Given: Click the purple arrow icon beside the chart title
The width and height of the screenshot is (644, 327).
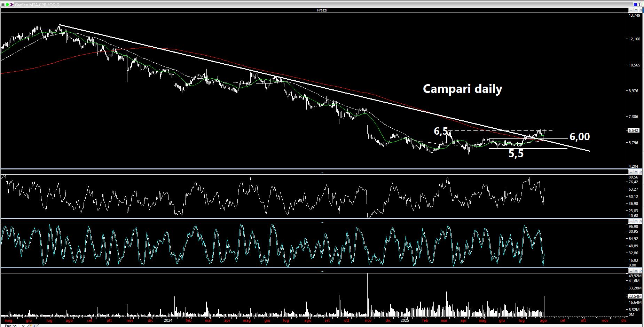Looking at the screenshot, I should coord(12,5).
